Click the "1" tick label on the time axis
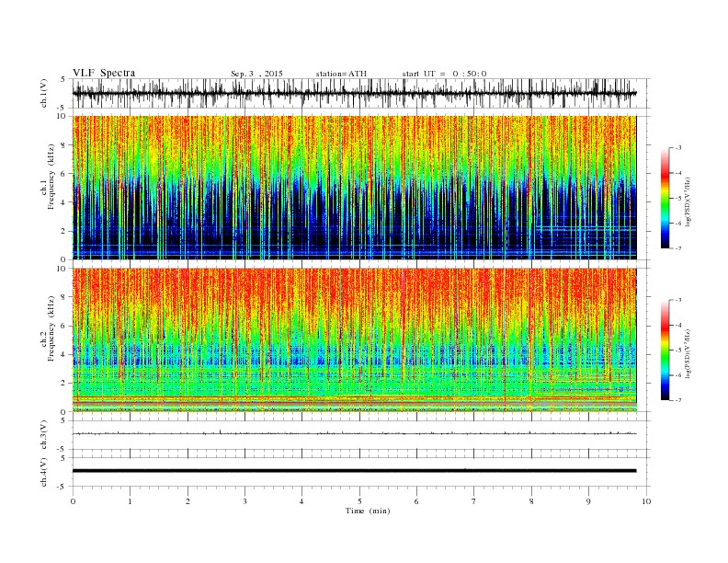This screenshot has height=563, width=728. point(130,501)
